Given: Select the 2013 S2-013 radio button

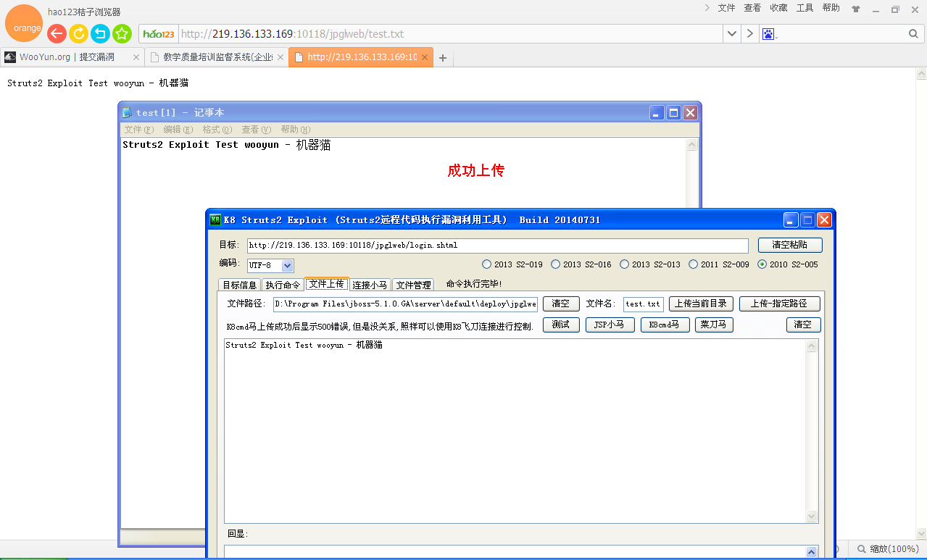Looking at the screenshot, I should click(624, 264).
